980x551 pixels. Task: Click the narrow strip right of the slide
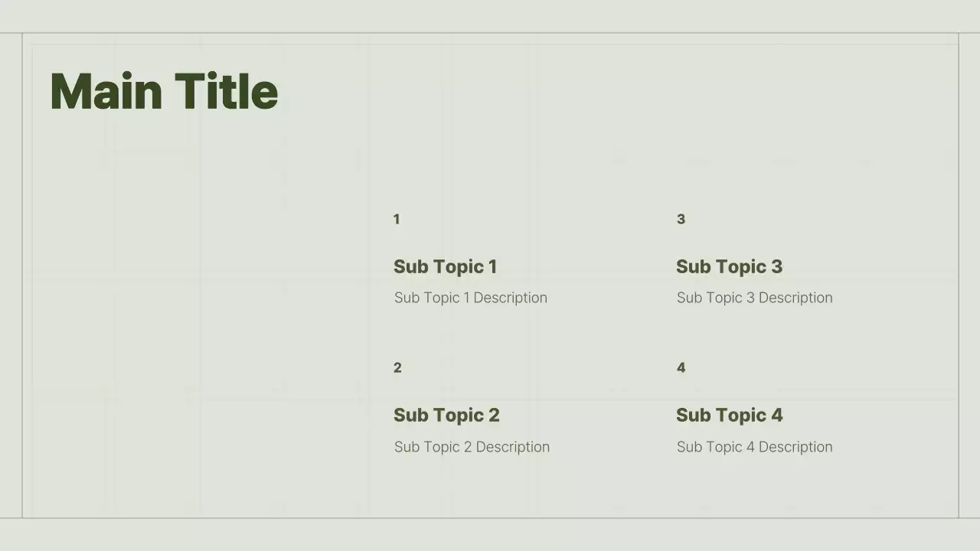pyautogui.click(x=969, y=275)
